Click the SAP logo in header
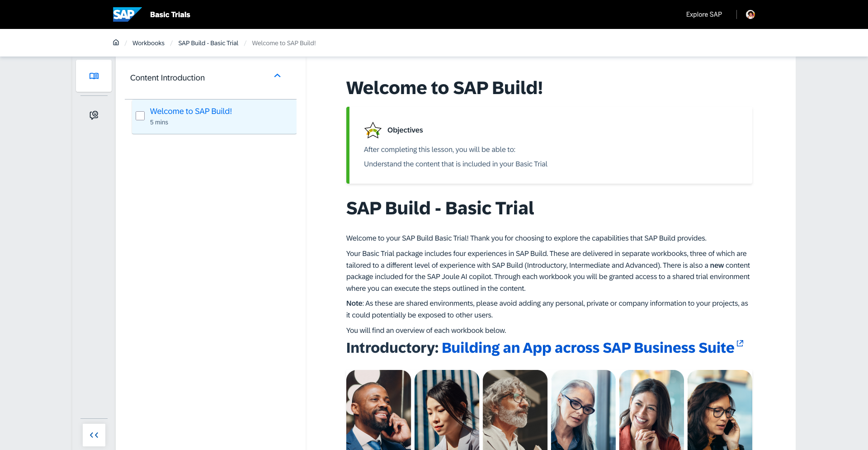868x450 pixels. click(127, 14)
